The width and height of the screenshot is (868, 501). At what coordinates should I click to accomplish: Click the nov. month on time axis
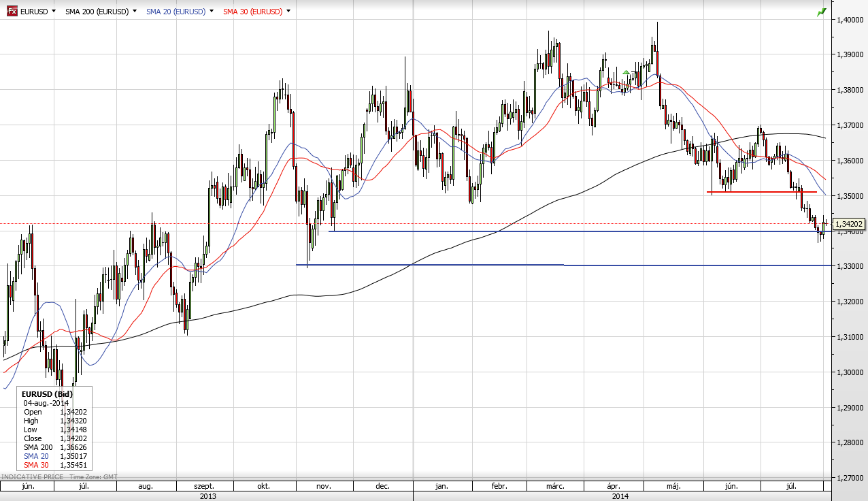pyautogui.click(x=323, y=487)
